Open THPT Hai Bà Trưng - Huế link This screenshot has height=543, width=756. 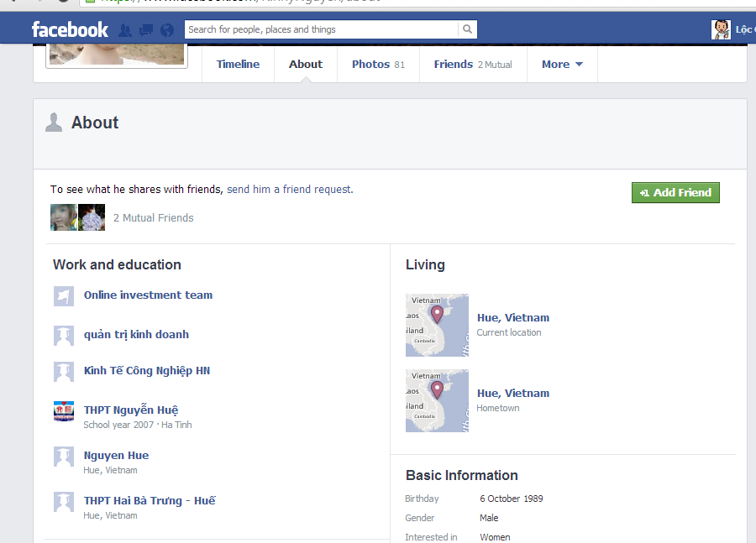pyautogui.click(x=150, y=500)
